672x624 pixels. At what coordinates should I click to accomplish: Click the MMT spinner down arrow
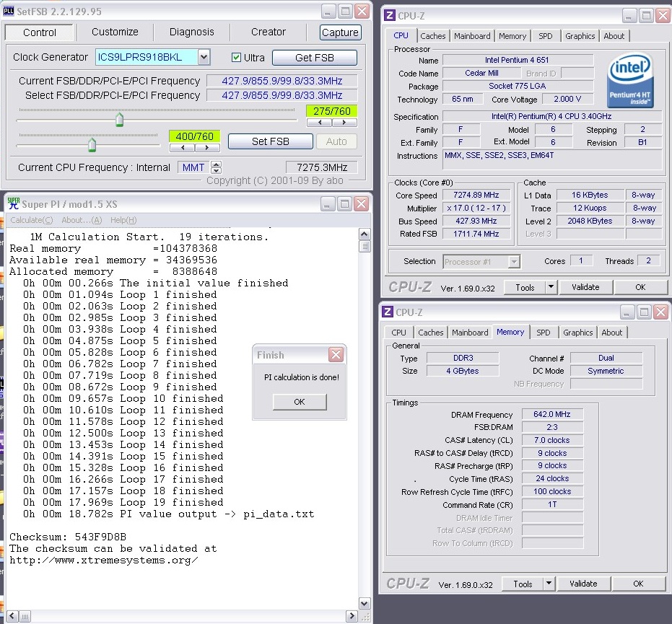217,170
